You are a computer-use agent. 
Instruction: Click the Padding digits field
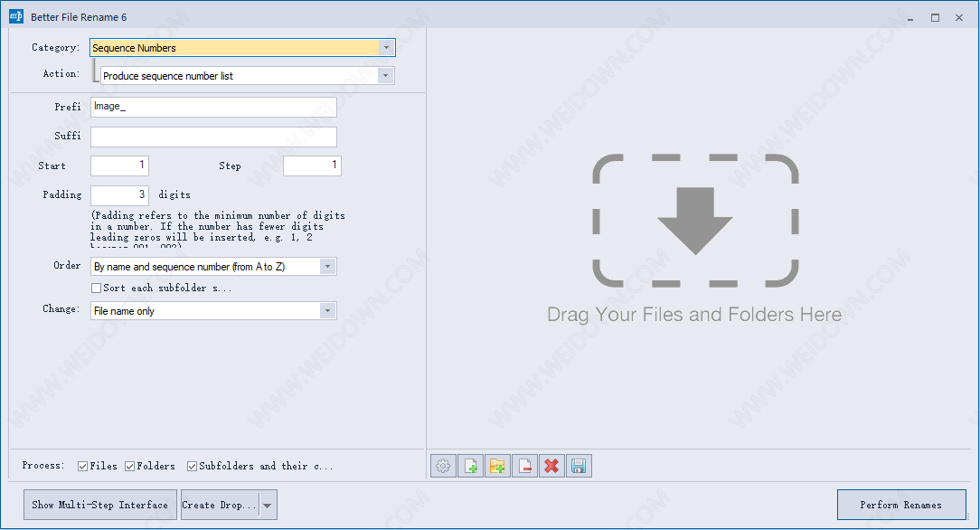(x=119, y=195)
